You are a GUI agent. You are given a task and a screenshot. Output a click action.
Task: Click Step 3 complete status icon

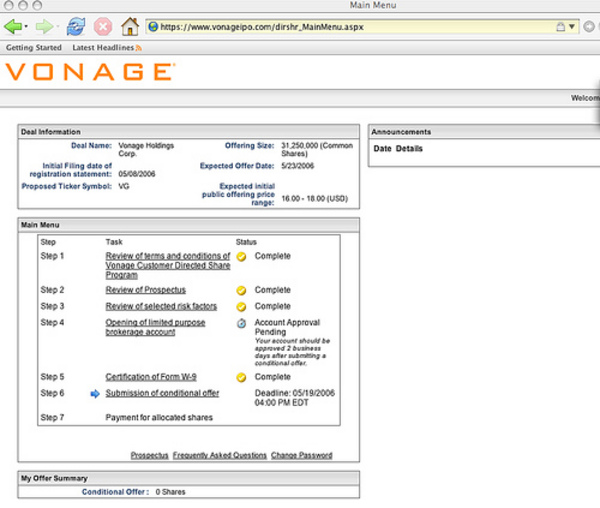[x=241, y=307]
